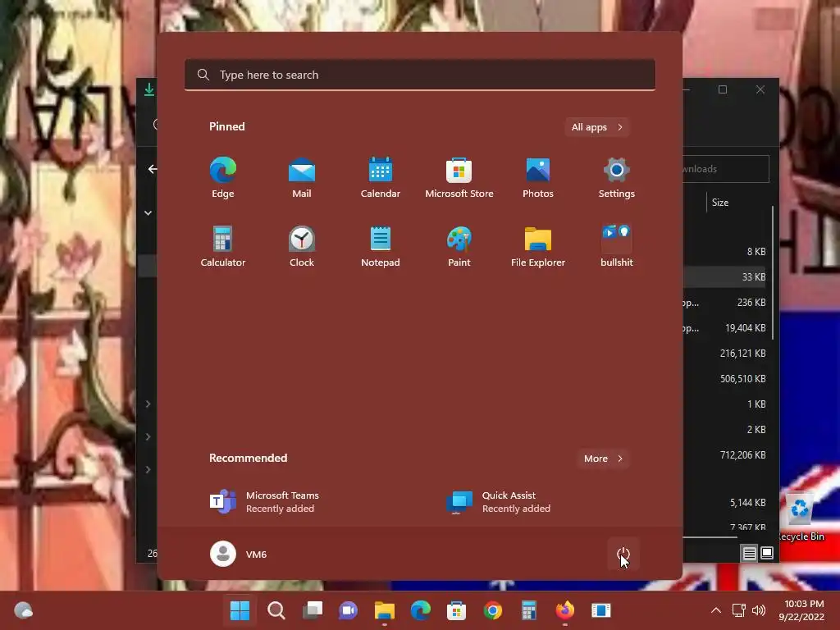Click Size column header in File Explorer
Screen dimensions: 840x630
(720, 203)
